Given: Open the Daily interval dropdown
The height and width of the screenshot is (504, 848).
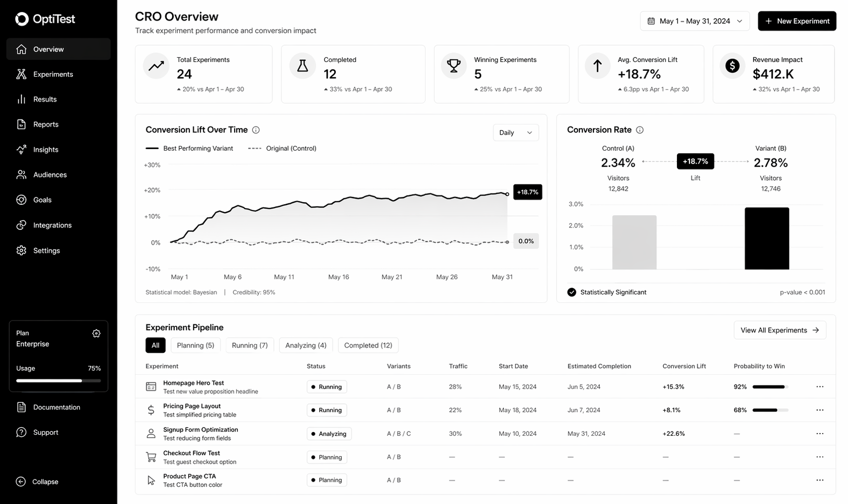Looking at the screenshot, I should pyautogui.click(x=515, y=132).
